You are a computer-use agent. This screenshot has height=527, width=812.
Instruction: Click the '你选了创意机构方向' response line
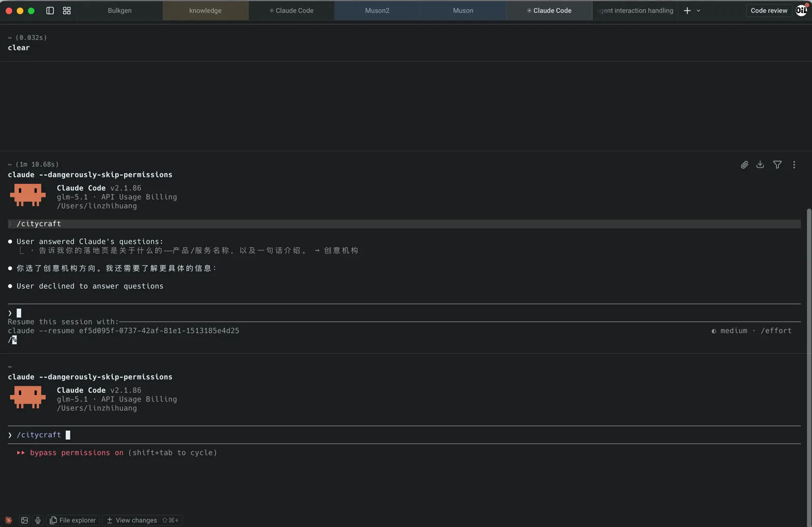click(x=117, y=269)
